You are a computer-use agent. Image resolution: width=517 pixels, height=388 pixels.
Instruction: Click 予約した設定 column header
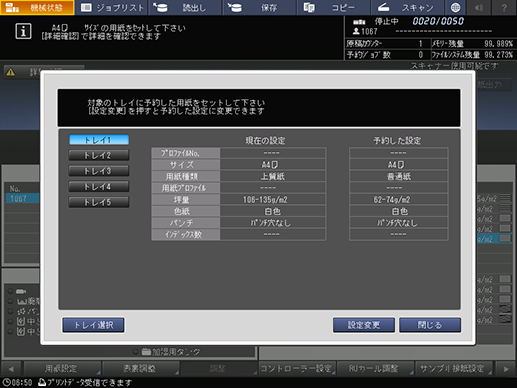(x=397, y=141)
